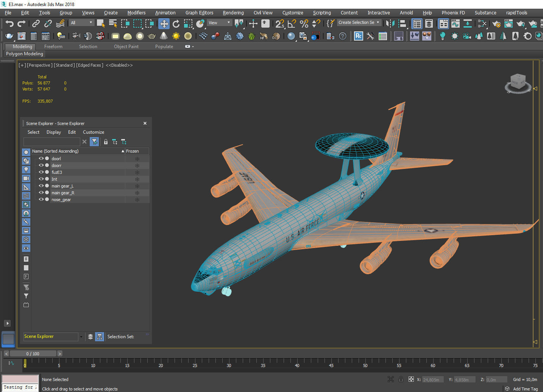This screenshot has height=392, width=543.
Task: Toggle Spinner Snap on the toolbar
Action: [316, 24]
